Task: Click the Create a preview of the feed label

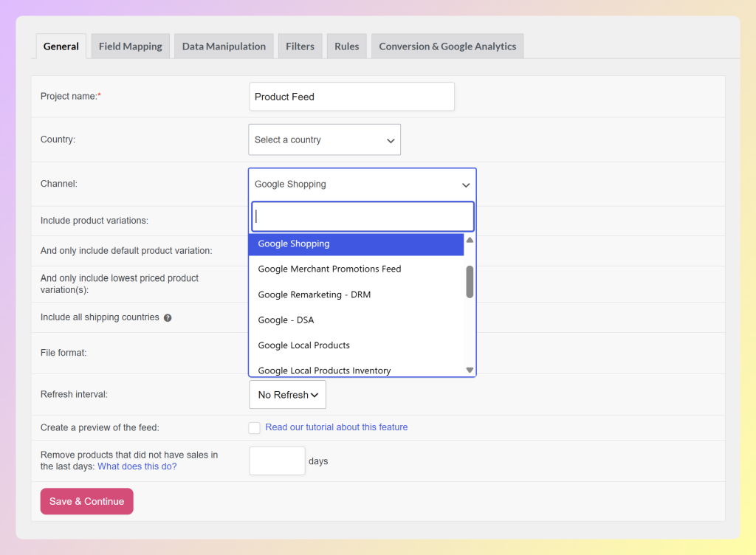Action: pos(100,428)
